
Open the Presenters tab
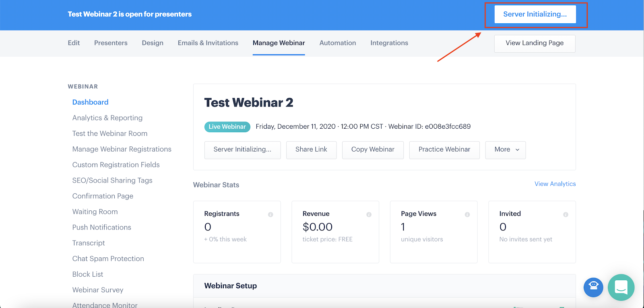tap(111, 43)
